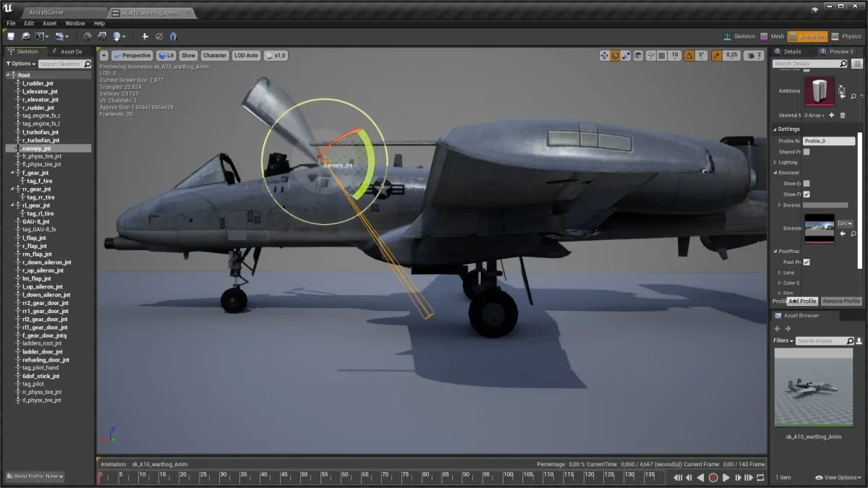Image resolution: width=868 pixels, height=488 pixels.
Task: Toggle the grid snapping icon
Action: 662,55
